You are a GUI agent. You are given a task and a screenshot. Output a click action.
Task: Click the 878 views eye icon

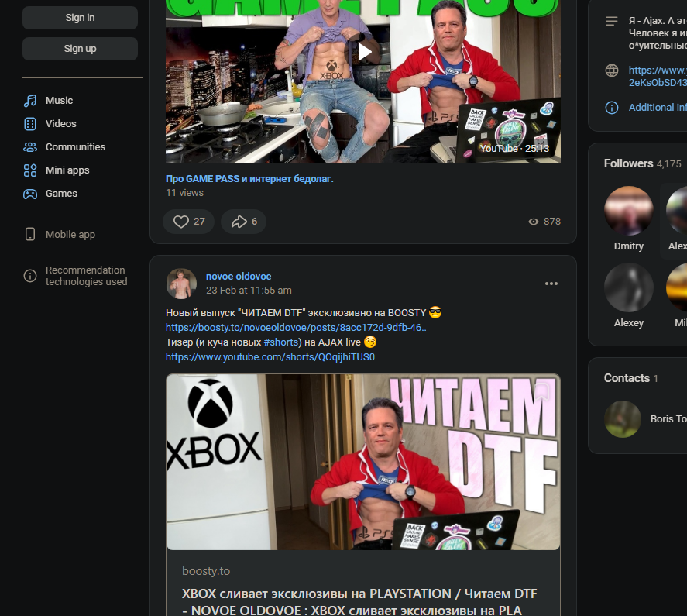coord(533,222)
